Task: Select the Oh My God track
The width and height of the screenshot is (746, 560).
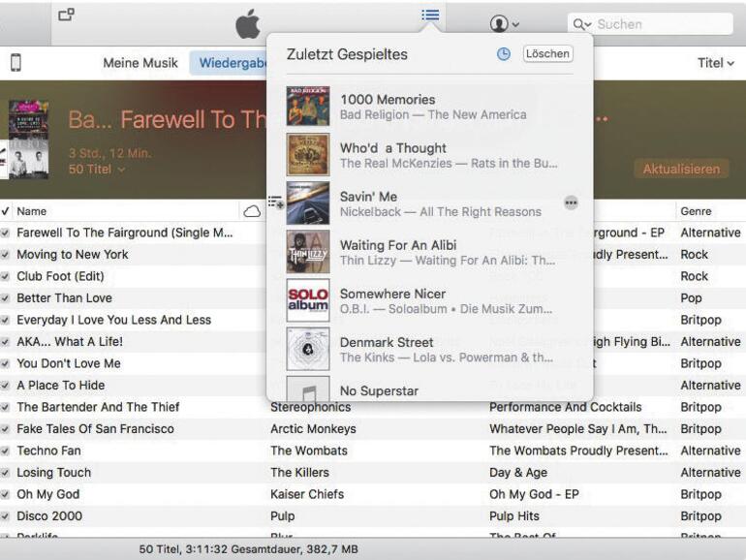Action: [373, 494]
